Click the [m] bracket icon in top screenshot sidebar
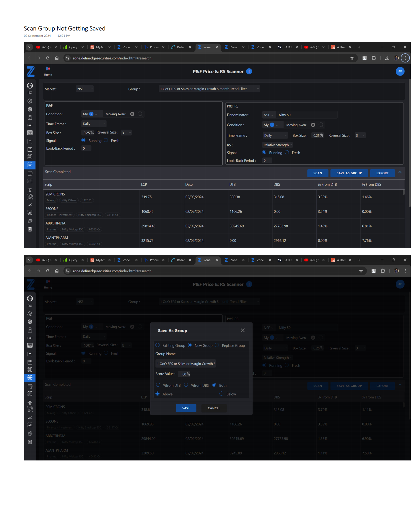411x532 pixels. pyautogui.click(x=30, y=141)
